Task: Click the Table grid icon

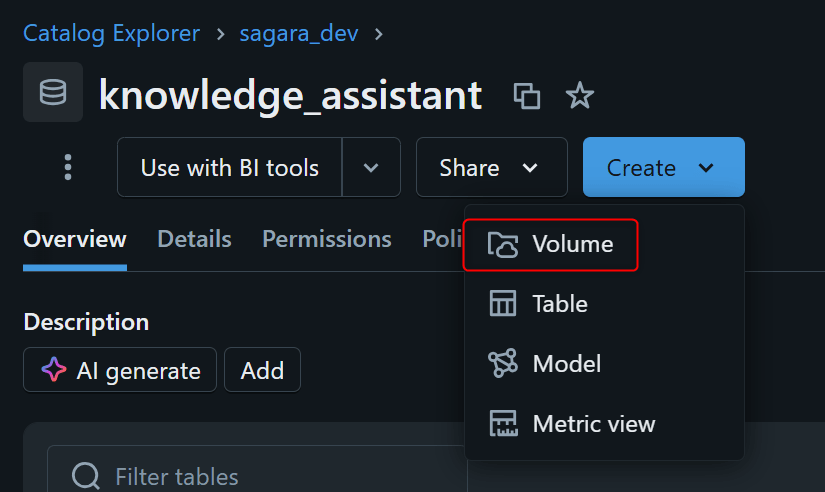Action: [502, 304]
